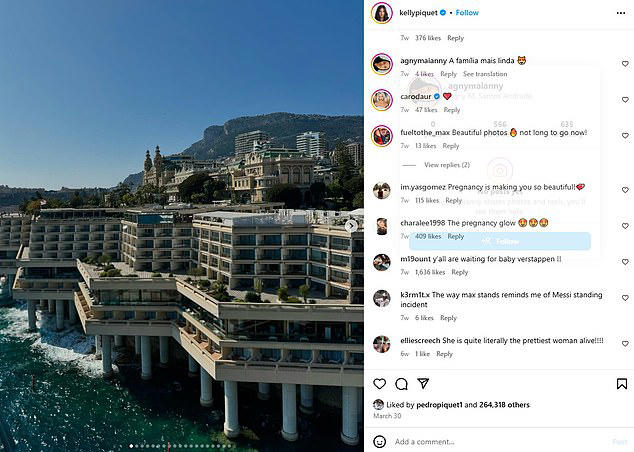Like the post with the heart icon
The image size is (634, 452).
[379, 383]
